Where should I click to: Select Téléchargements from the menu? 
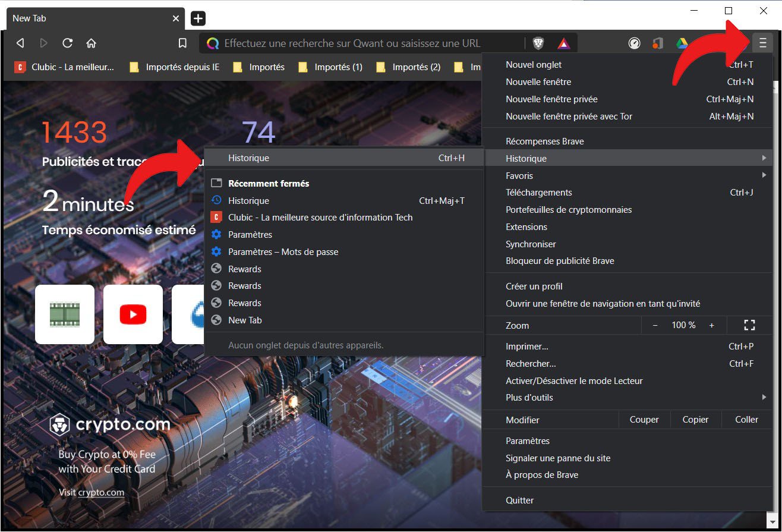(538, 192)
